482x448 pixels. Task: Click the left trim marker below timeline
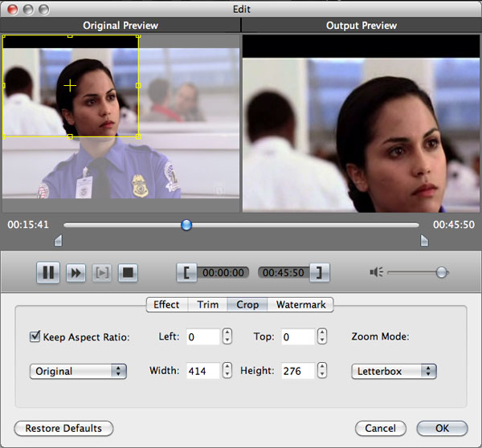tap(57, 241)
